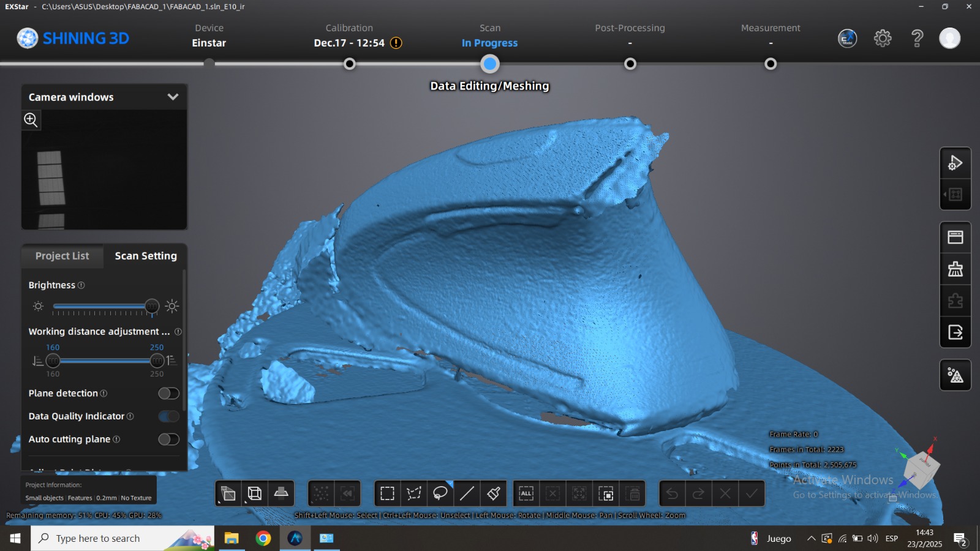Enable the Plane detection toggle
980x551 pixels.
168,393
